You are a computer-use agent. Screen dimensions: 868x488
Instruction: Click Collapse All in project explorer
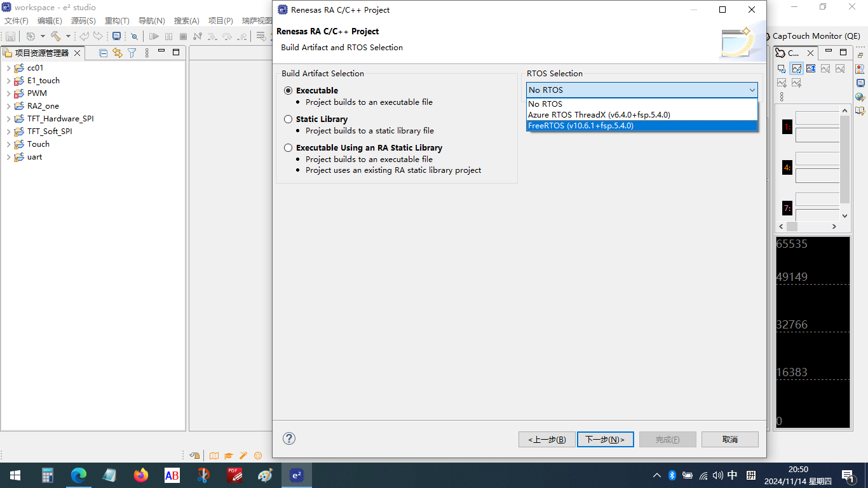pyautogui.click(x=103, y=53)
